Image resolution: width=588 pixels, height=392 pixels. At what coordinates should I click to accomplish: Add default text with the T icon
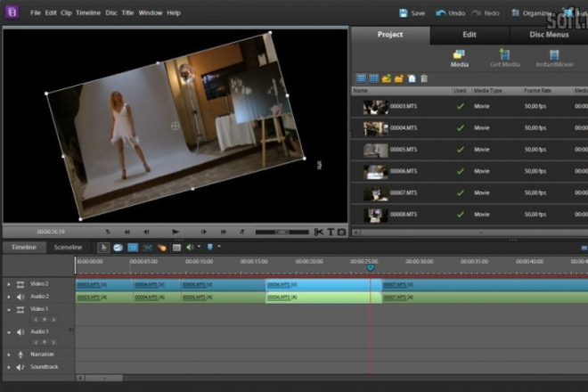pyautogui.click(x=331, y=233)
